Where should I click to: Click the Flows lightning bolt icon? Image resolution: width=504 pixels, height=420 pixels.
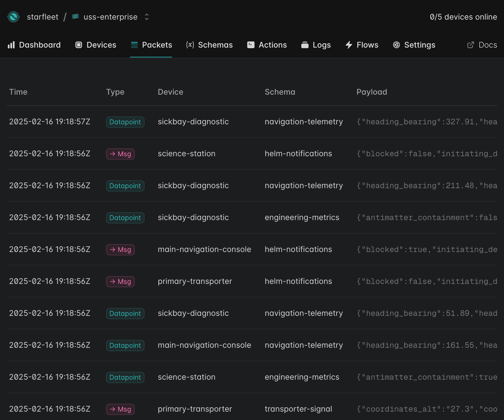pos(349,45)
